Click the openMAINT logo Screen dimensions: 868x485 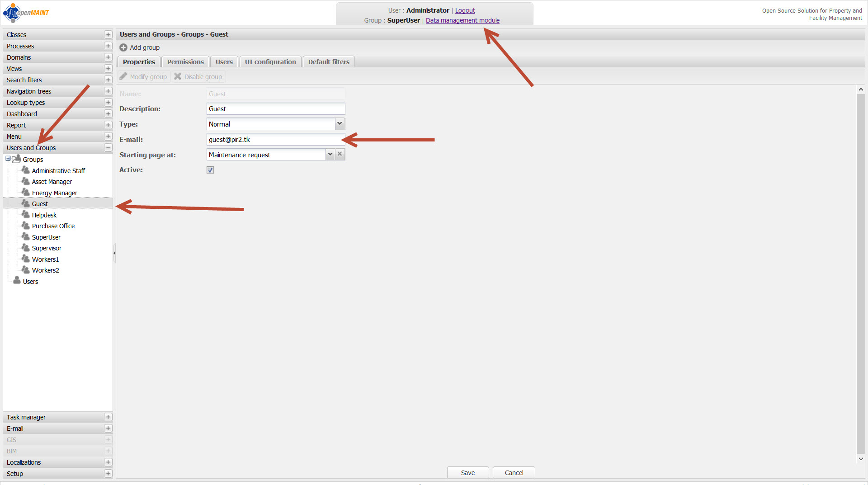[x=26, y=13]
